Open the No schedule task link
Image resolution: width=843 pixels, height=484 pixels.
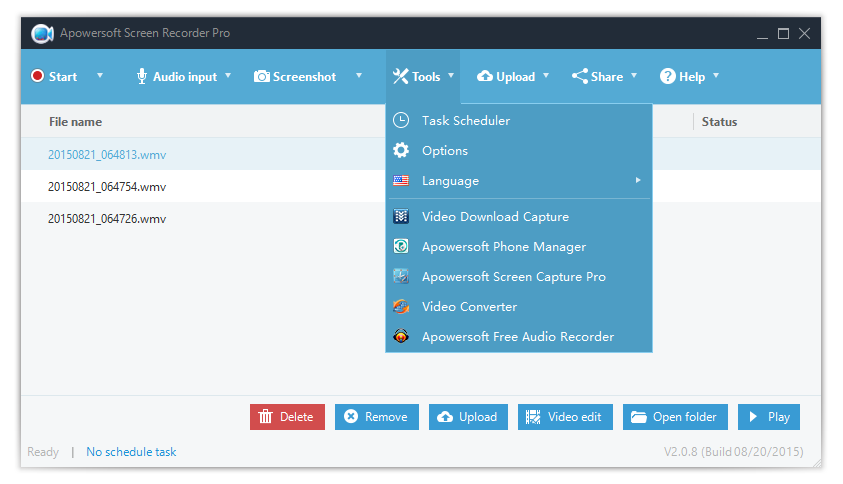(x=131, y=452)
